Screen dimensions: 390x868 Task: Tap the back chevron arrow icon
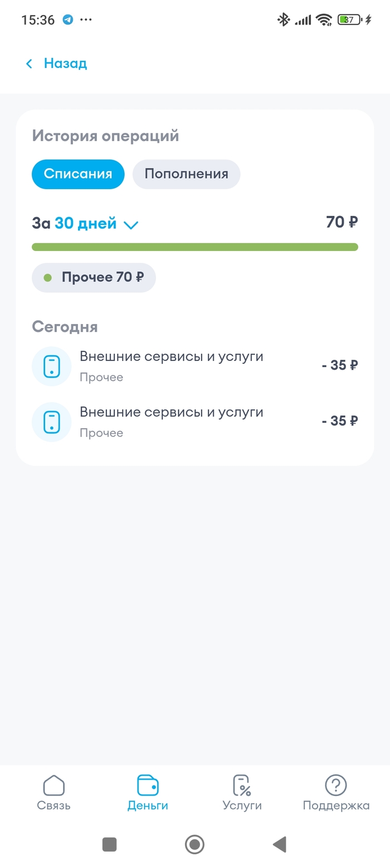point(30,64)
